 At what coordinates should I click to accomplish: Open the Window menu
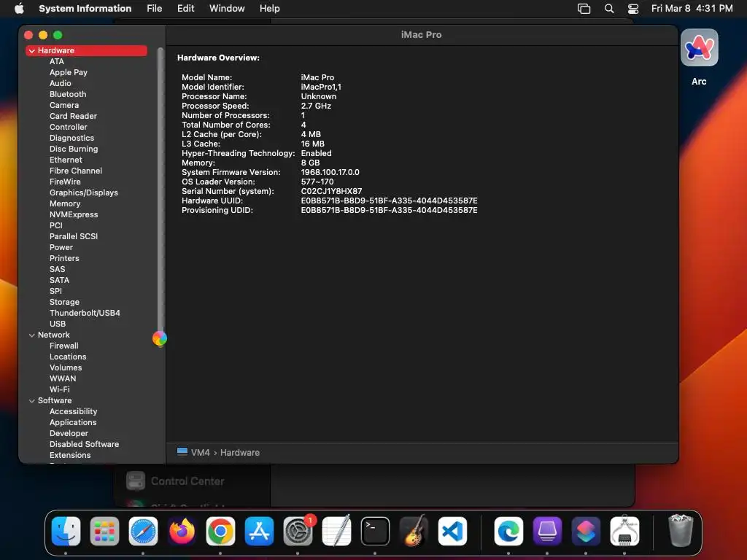[x=227, y=9]
